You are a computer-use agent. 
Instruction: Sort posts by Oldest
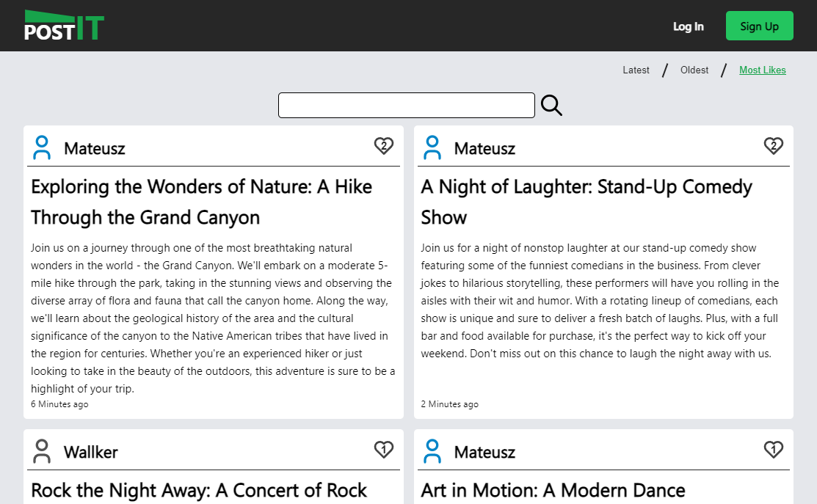pos(694,70)
